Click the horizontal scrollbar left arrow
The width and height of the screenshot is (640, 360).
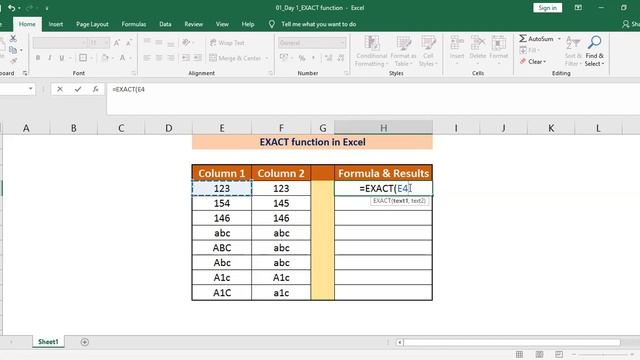point(400,342)
